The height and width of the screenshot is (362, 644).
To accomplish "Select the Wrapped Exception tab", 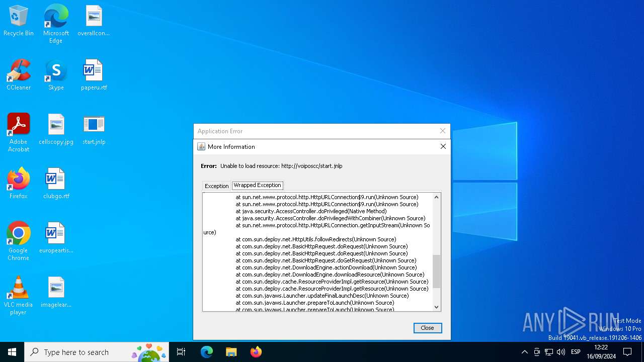I will point(257,186).
